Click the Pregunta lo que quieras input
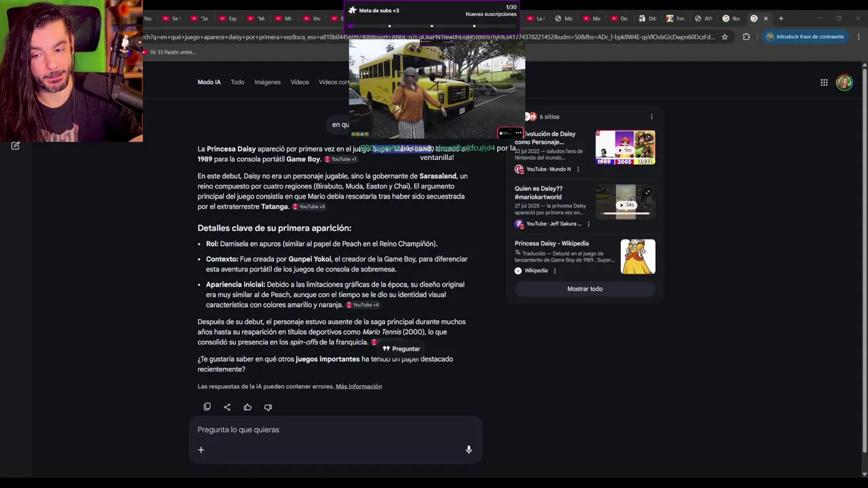 336,430
